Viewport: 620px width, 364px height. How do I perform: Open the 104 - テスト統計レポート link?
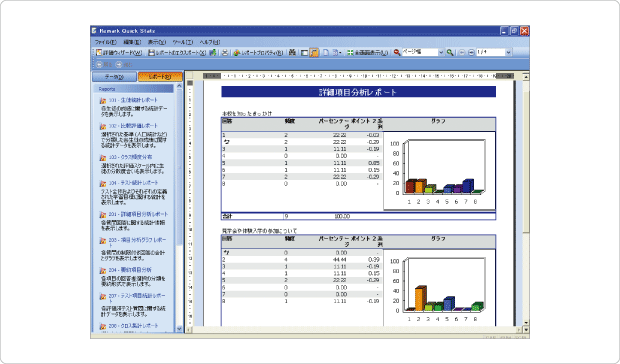pyautogui.click(x=133, y=183)
